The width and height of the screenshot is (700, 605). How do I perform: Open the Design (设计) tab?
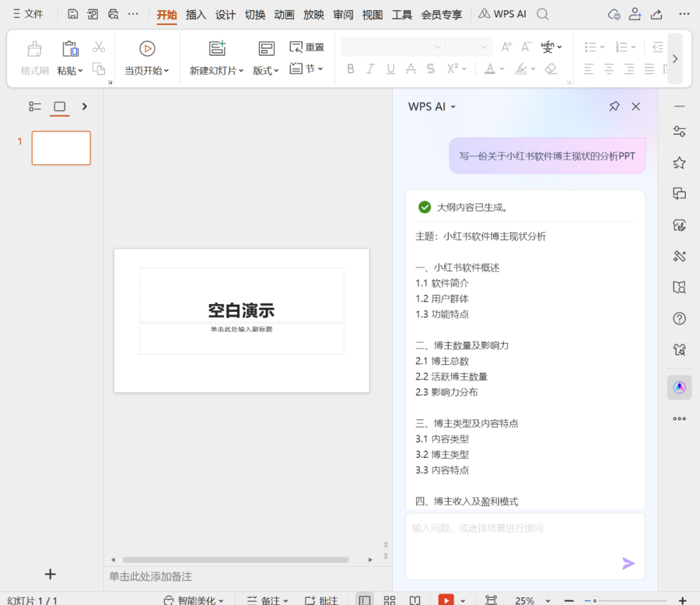[226, 15]
